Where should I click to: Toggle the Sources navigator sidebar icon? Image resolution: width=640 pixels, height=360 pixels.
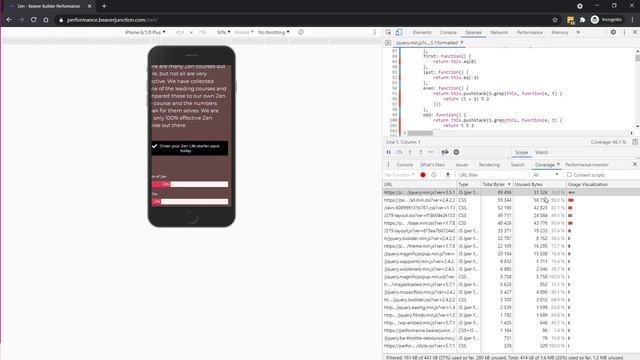tap(388, 42)
